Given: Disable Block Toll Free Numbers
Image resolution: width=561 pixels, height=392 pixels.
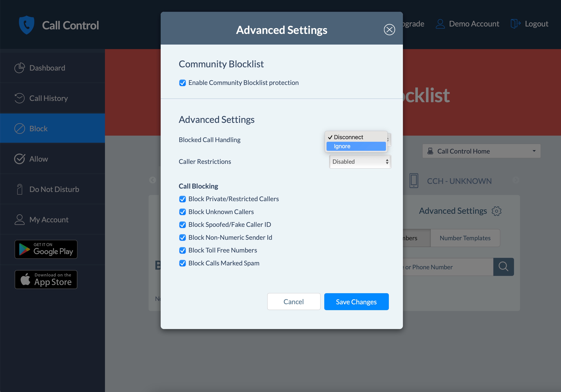Looking at the screenshot, I should pos(182,250).
